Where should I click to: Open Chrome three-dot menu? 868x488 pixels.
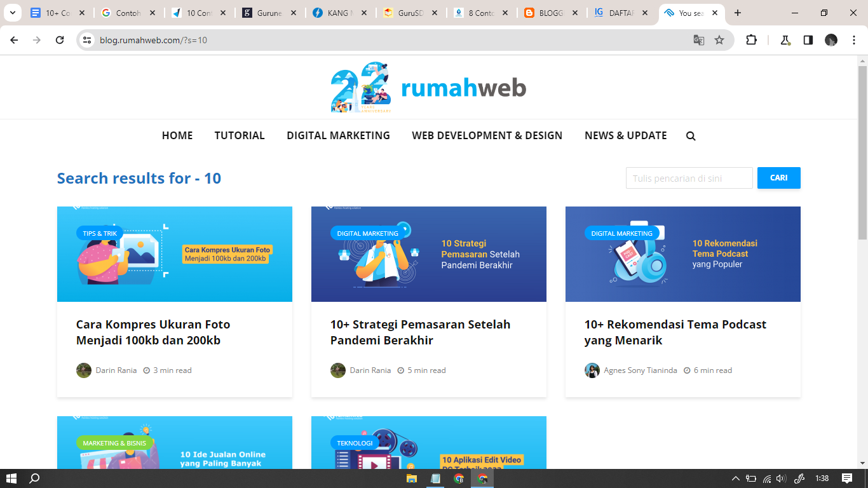point(854,40)
